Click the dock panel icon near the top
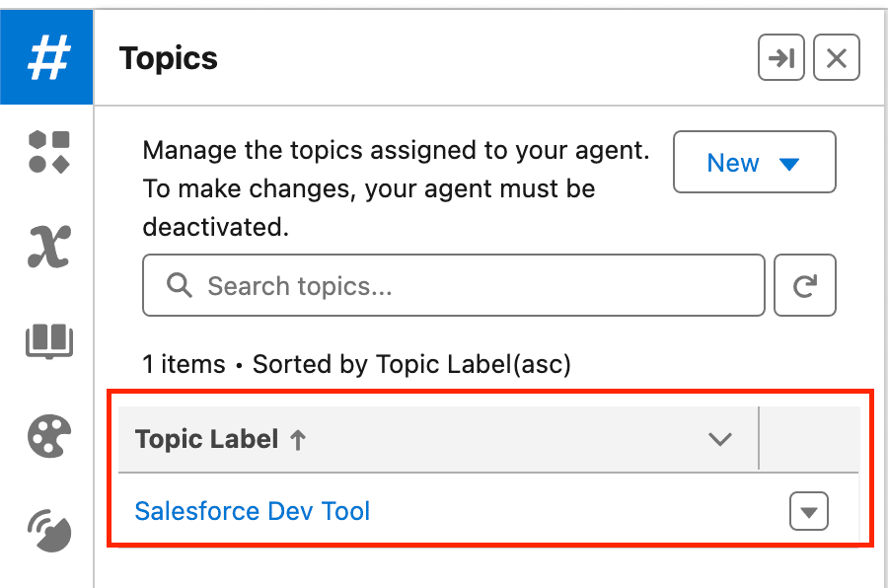888x588 pixels. [x=780, y=58]
